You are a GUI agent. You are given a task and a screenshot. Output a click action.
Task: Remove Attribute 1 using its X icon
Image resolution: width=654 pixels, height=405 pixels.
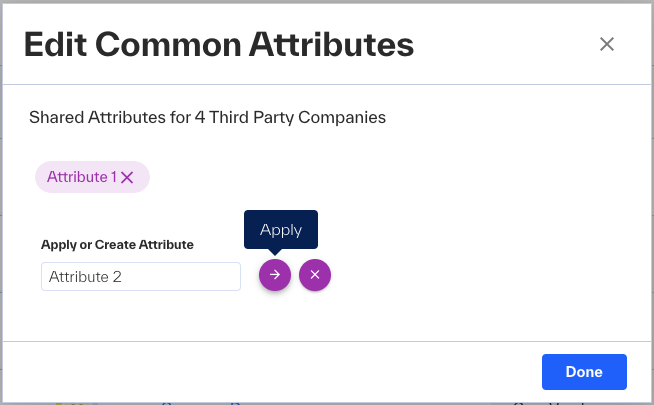tap(127, 178)
